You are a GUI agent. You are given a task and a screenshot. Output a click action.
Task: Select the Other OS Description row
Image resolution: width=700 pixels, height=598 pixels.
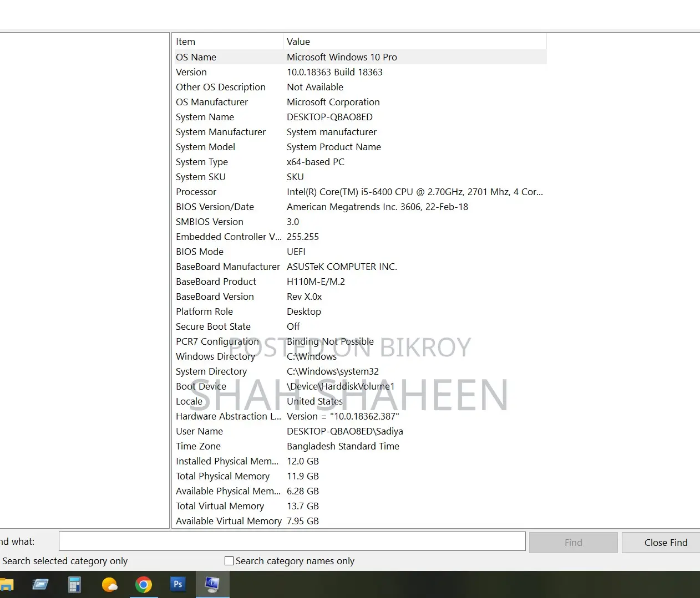[361, 87]
